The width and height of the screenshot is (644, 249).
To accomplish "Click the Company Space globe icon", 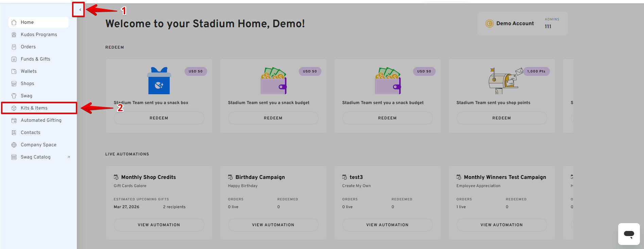I will (x=14, y=145).
